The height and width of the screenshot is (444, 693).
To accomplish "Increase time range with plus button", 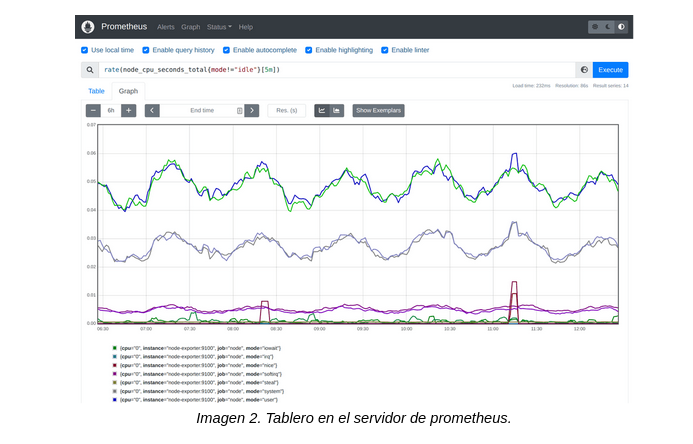I will (x=129, y=110).
